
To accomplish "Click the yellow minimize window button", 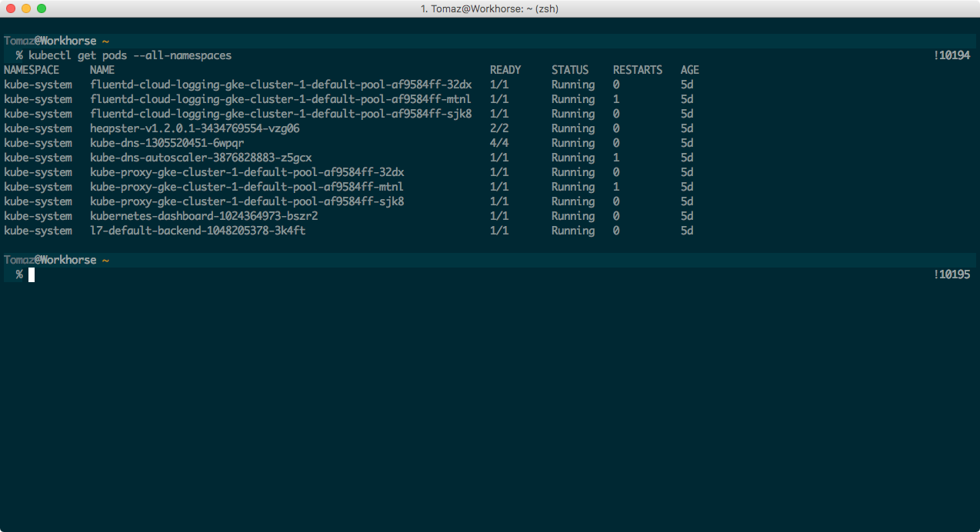I will point(26,8).
